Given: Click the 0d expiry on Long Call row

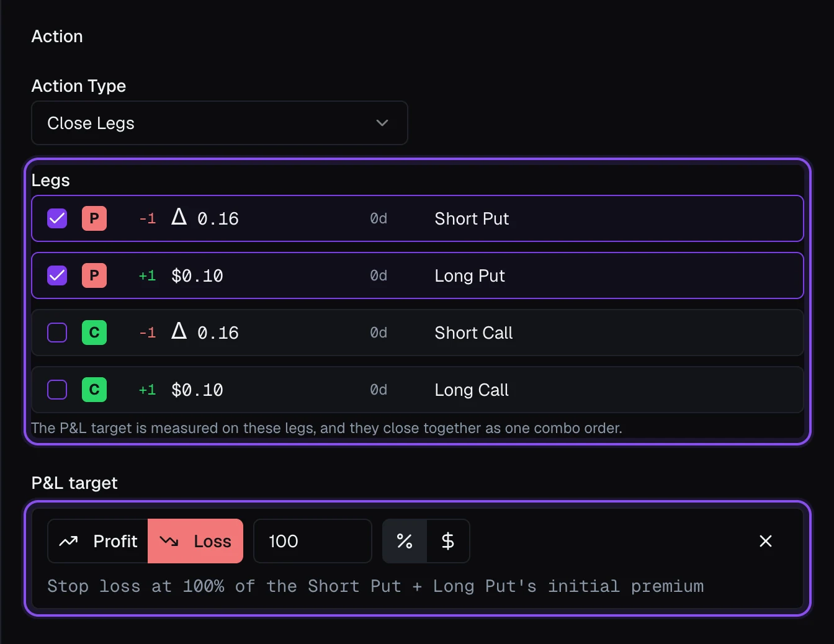Looking at the screenshot, I should 379,390.
